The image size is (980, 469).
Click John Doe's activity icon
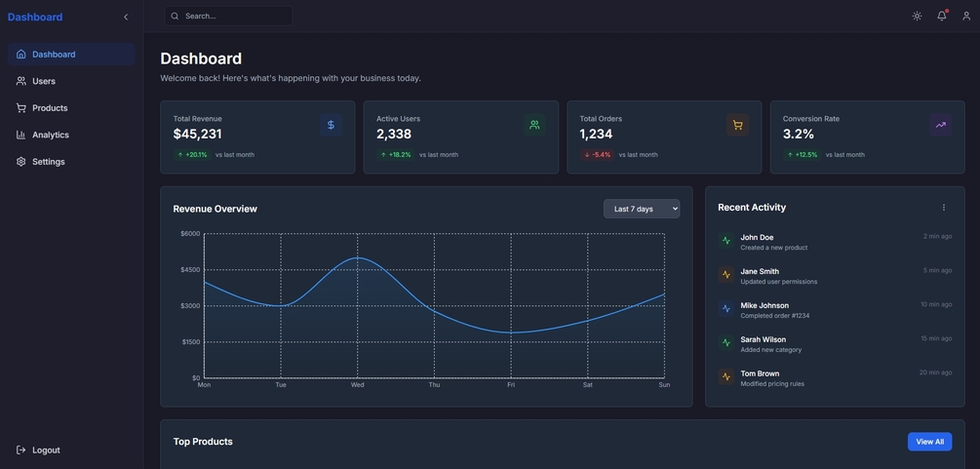click(x=726, y=241)
